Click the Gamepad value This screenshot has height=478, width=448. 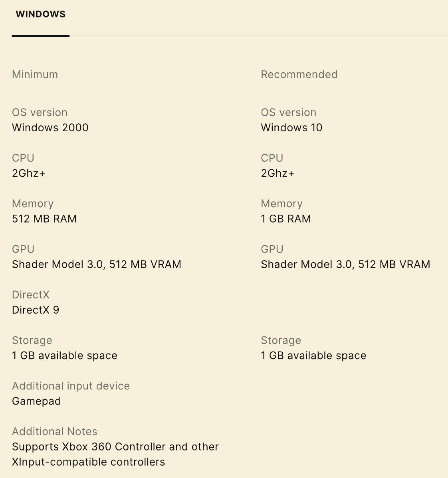pyautogui.click(x=36, y=401)
